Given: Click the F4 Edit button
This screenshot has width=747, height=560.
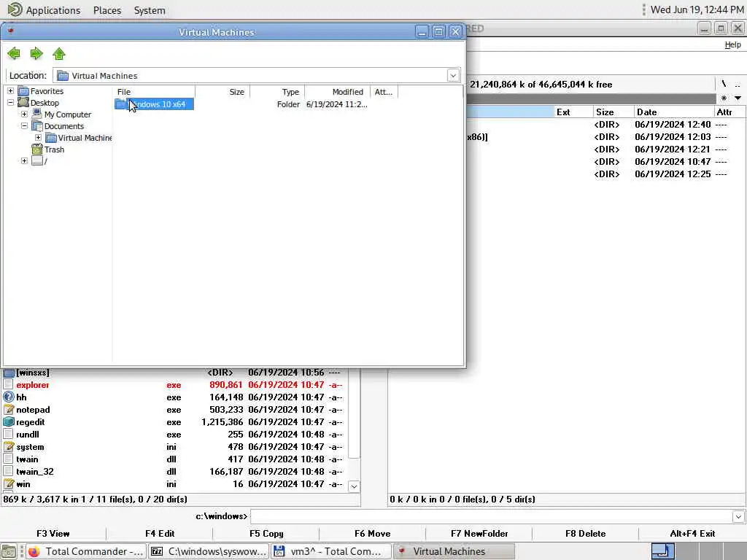Looking at the screenshot, I should pyautogui.click(x=160, y=533).
